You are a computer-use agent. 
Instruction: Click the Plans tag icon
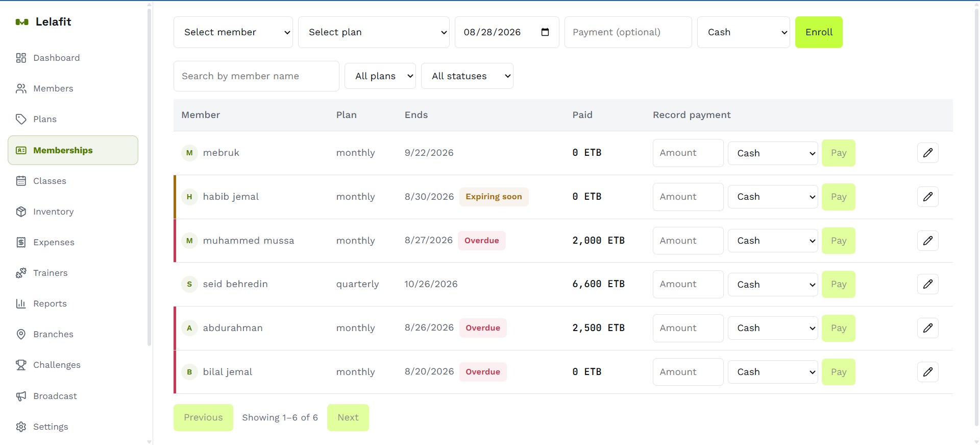click(21, 119)
